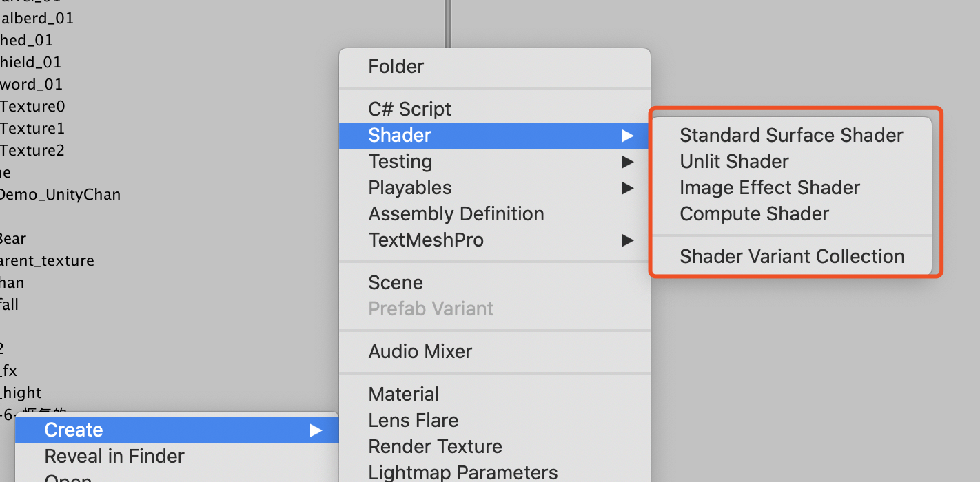Viewport: 980px width, 482px height.
Task: Choose Lightmap Parameters option
Action: [x=462, y=472]
